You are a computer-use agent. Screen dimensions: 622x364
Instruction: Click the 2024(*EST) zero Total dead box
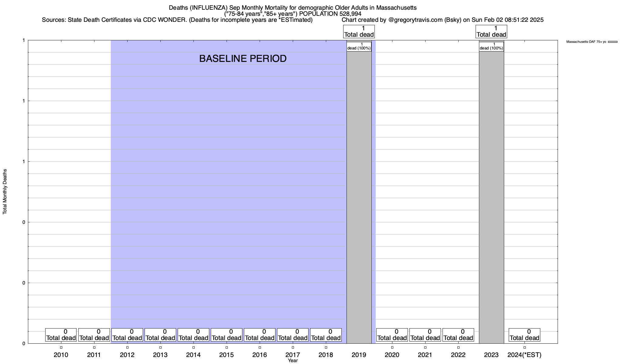(x=524, y=335)
